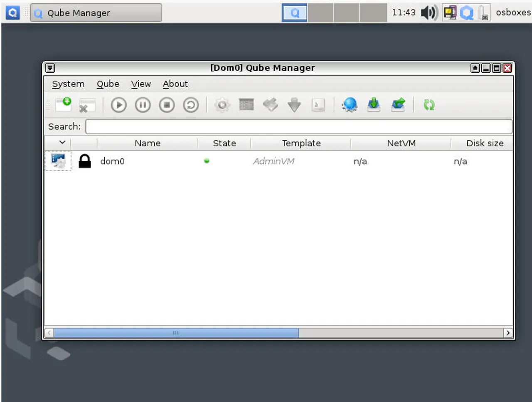Click the n/a value under NetVM

point(360,161)
